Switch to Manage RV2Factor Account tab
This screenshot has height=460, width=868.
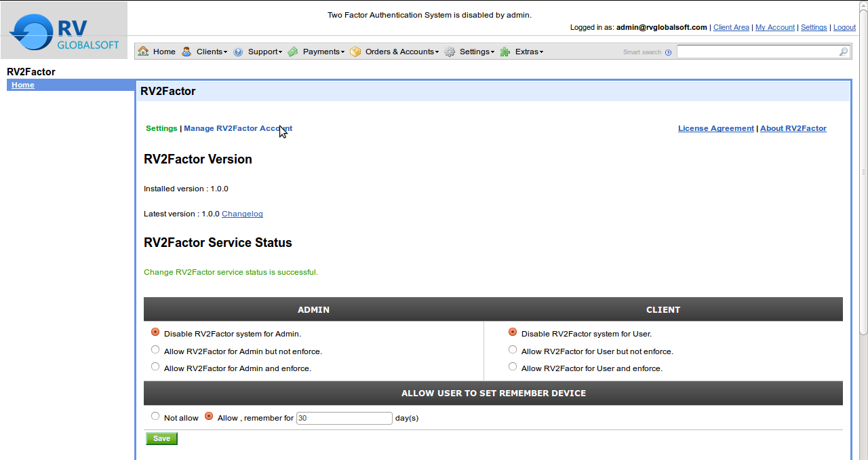[238, 128]
